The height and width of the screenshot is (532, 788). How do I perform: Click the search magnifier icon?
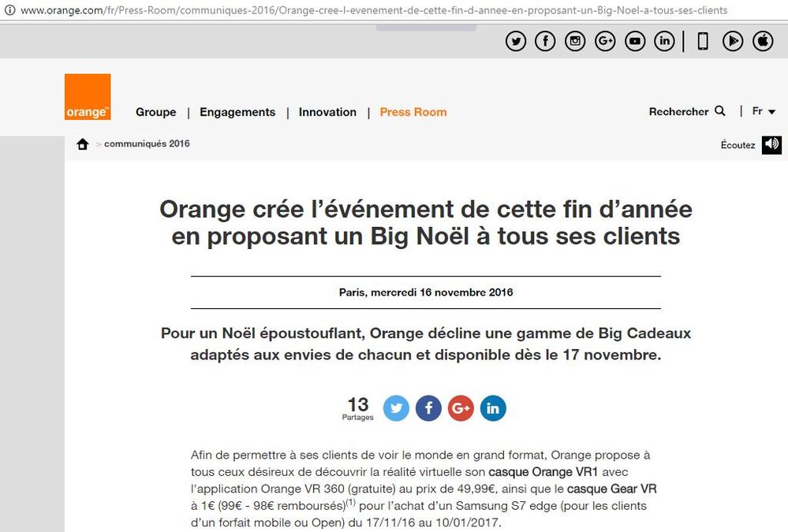(720, 111)
